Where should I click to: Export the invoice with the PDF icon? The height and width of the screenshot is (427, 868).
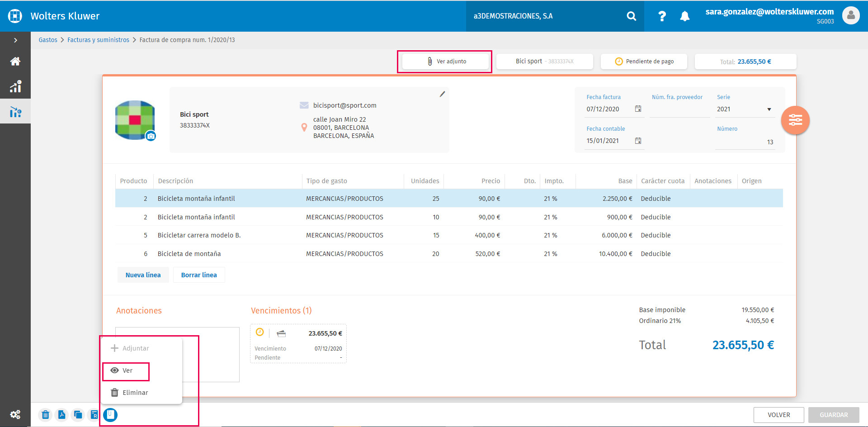coord(61,414)
